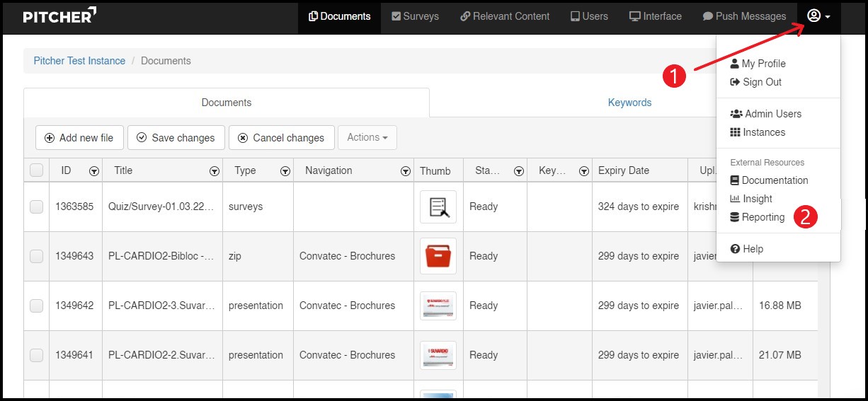Viewport: 868px width, 401px height.
Task: Expand the Actions dropdown
Action: click(367, 137)
